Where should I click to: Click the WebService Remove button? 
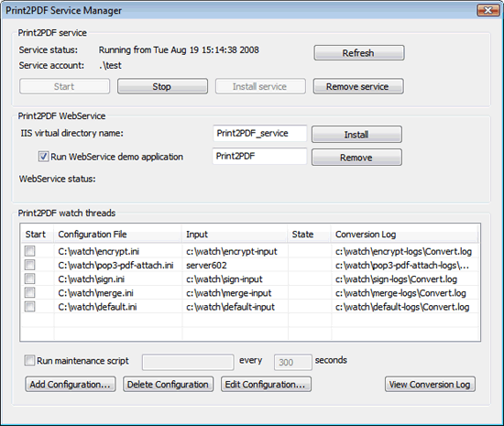(356, 158)
